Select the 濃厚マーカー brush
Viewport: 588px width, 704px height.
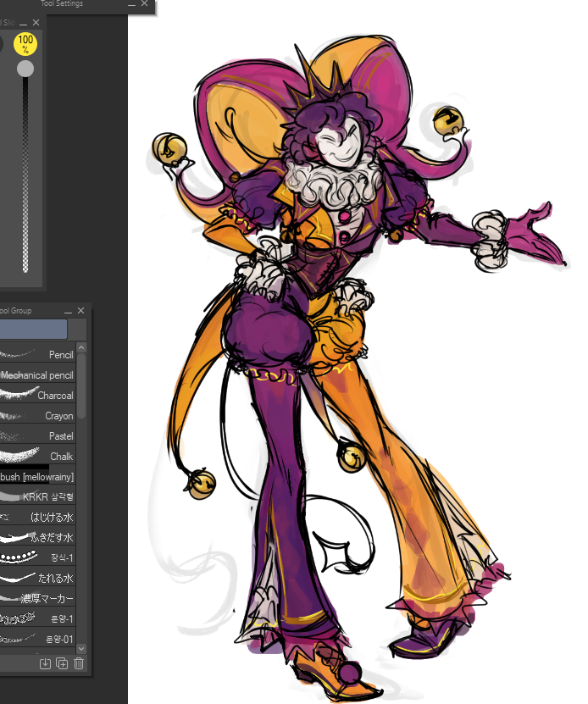tap(37, 598)
